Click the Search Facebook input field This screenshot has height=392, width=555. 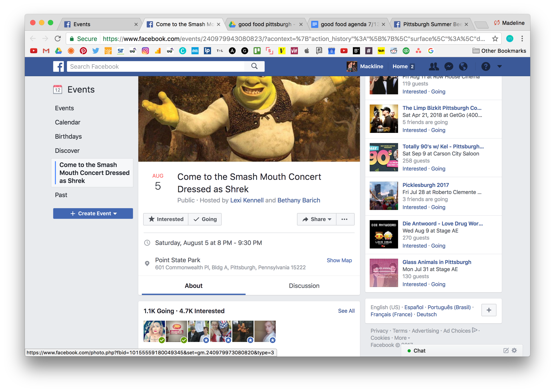(156, 66)
